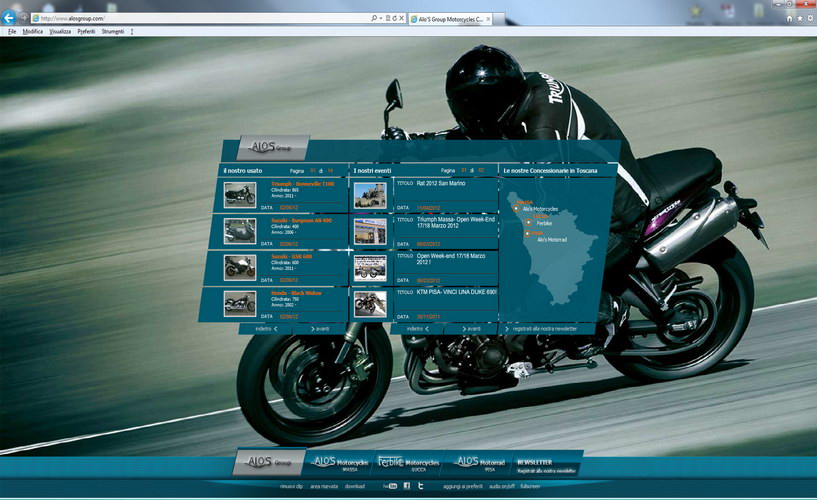Click the Rat 2012 San Marino event title
Image resolution: width=817 pixels, height=500 pixels.
(441, 183)
